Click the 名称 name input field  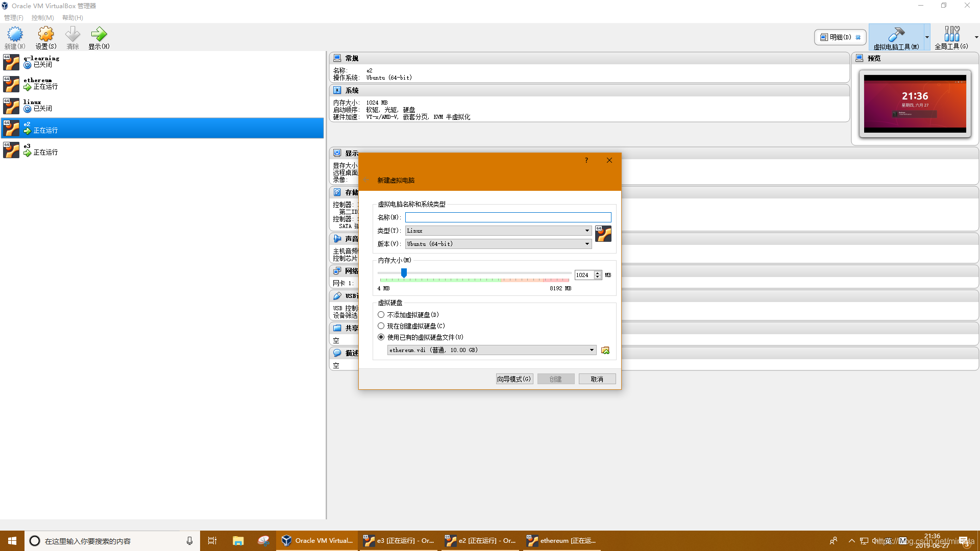coord(508,217)
